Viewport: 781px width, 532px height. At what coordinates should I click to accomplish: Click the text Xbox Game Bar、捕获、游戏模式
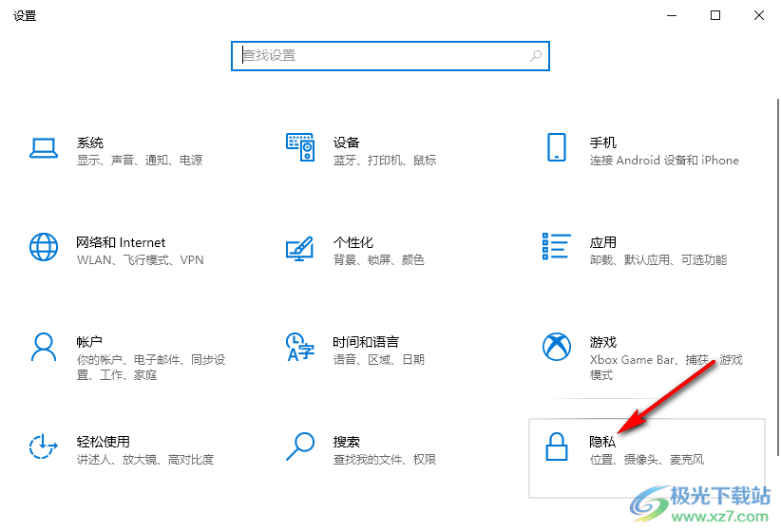pyautogui.click(x=666, y=367)
